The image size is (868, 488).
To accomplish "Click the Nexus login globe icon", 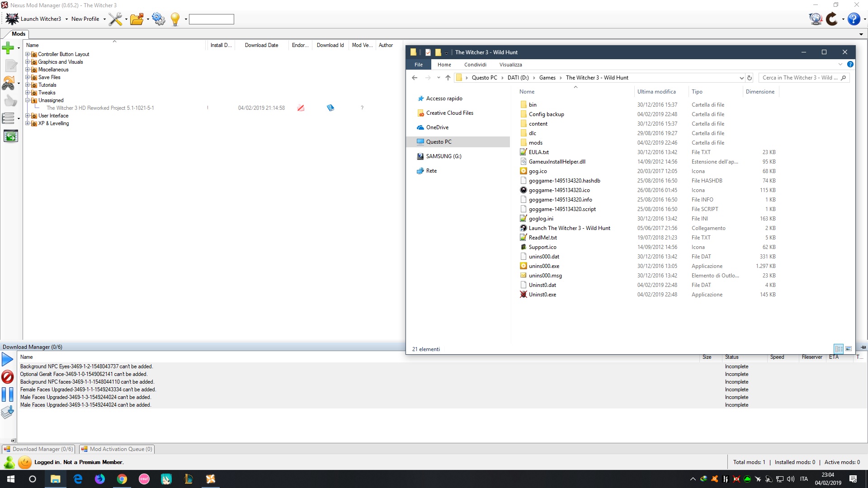I will (x=815, y=19).
